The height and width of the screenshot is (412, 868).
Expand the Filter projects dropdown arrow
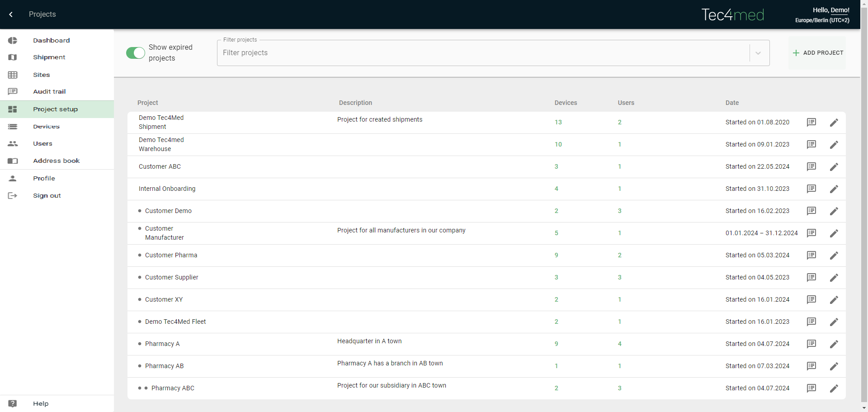click(x=758, y=53)
